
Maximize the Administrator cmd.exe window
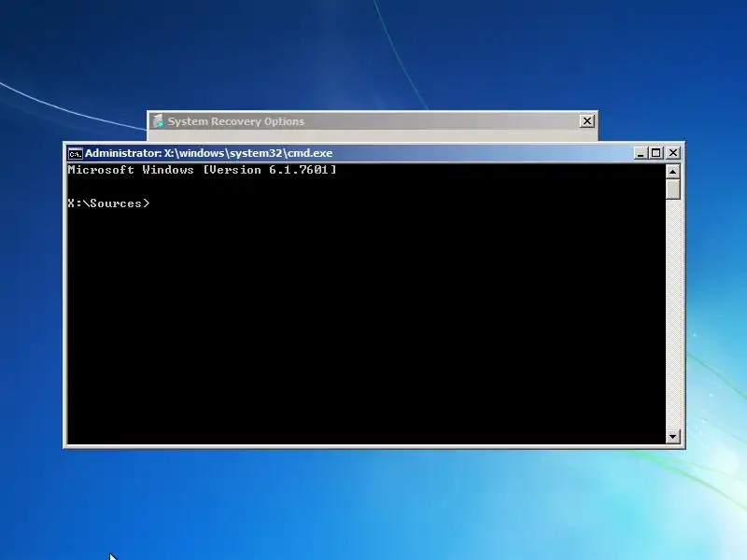(x=656, y=153)
